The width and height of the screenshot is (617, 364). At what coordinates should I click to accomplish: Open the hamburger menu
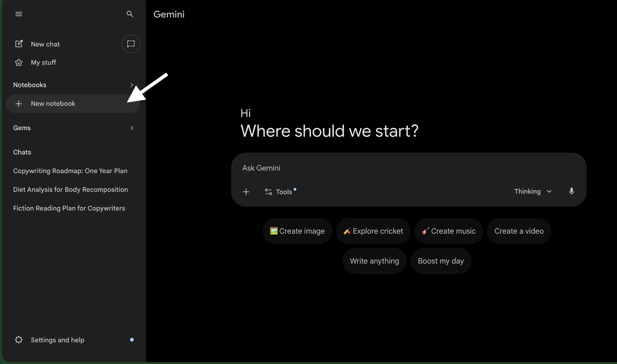(18, 14)
